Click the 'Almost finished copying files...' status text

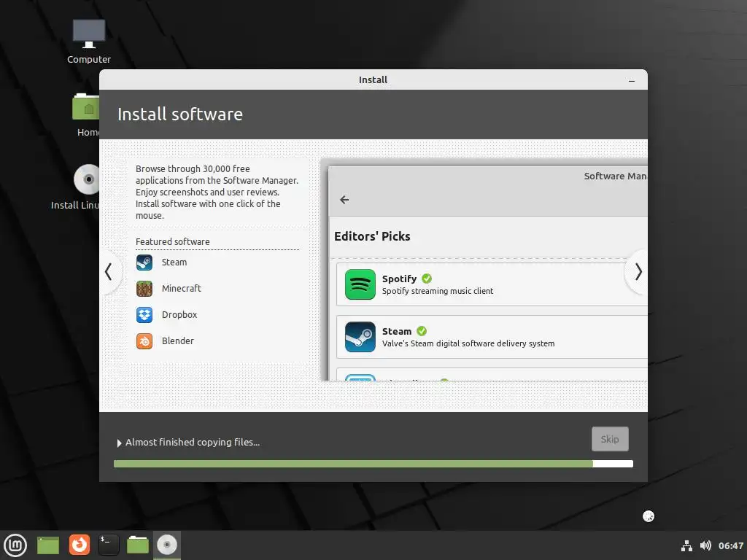(193, 443)
